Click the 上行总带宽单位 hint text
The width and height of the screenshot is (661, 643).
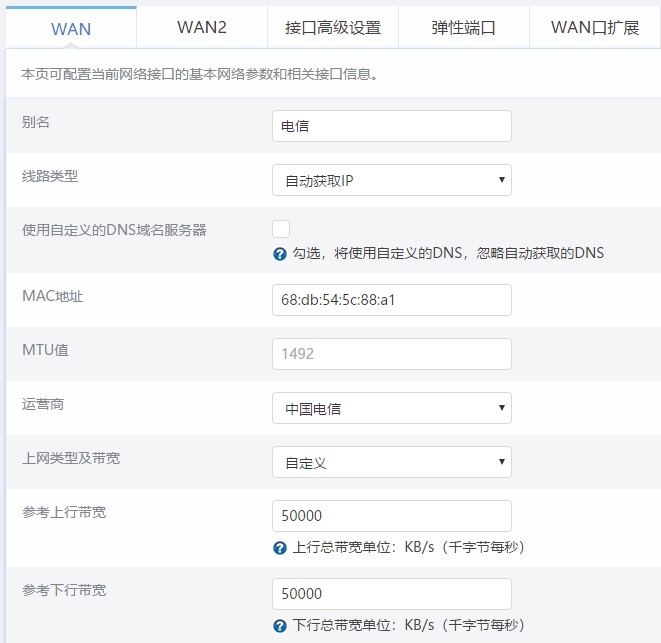click(x=408, y=547)
